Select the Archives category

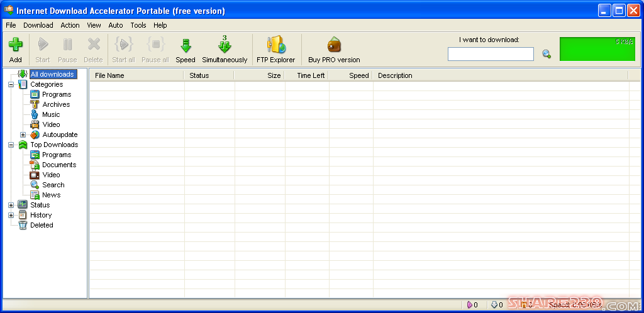pos(56,104)
